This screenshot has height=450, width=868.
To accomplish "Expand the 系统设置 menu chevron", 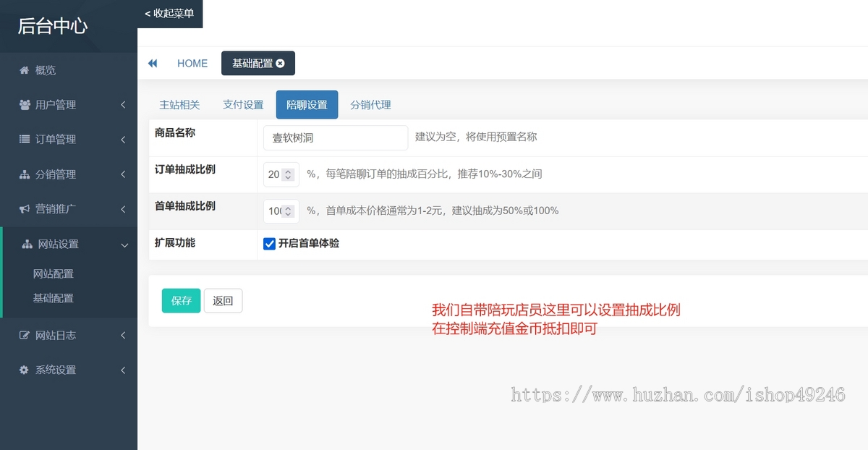I will click(123, 370).
